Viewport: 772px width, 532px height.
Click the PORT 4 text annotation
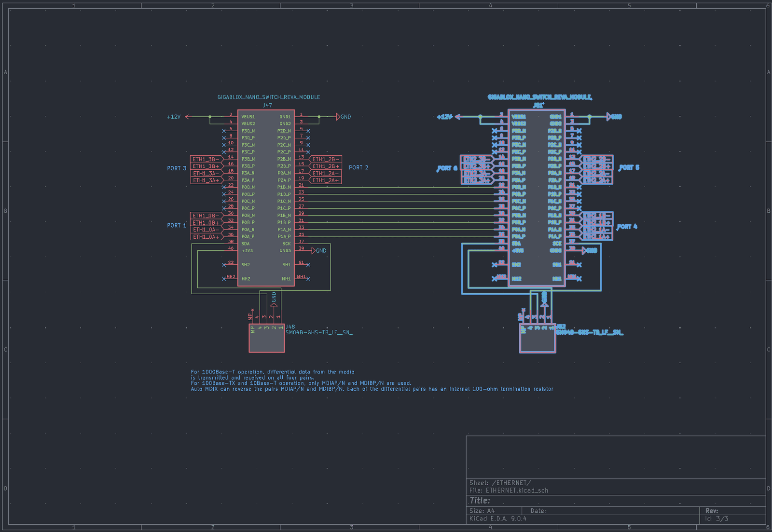pos(627,226)
